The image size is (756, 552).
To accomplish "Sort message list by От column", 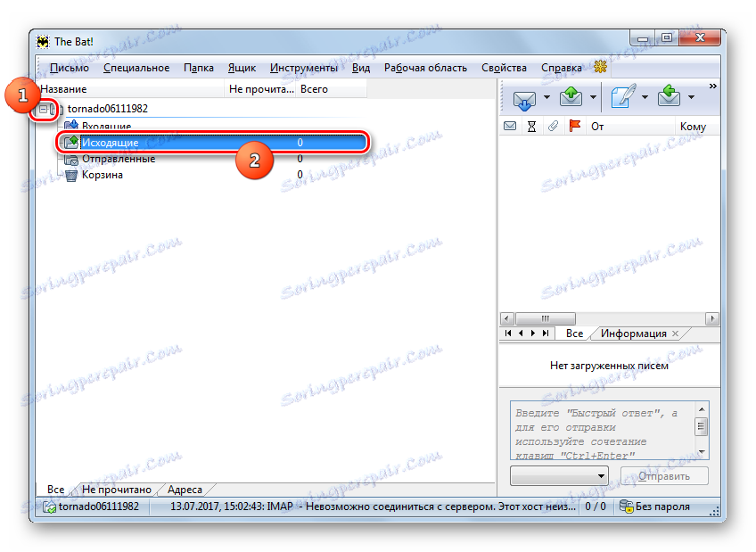I will point(597,127).
